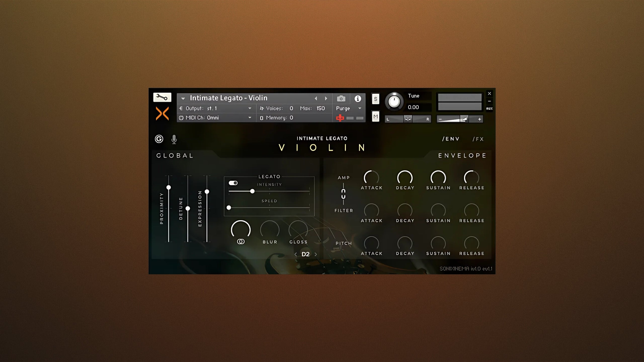Image resolution: width=644 pixels, height=362 pixels.
Task: Click the M mute button icon
Action: (x=376, y=116)
